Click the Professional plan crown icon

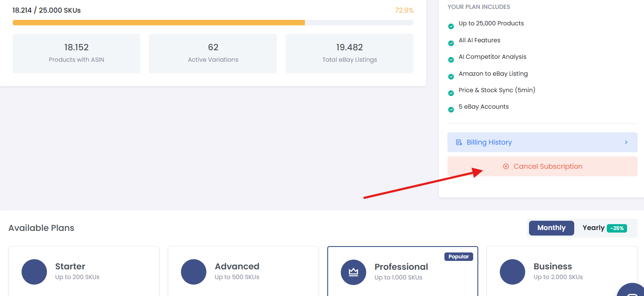354,272
